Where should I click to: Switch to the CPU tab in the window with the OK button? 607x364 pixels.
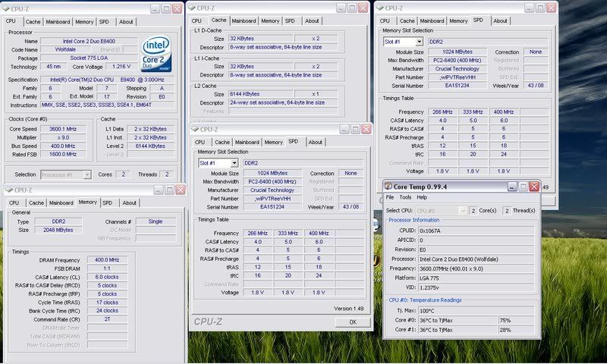pos(200,143)
